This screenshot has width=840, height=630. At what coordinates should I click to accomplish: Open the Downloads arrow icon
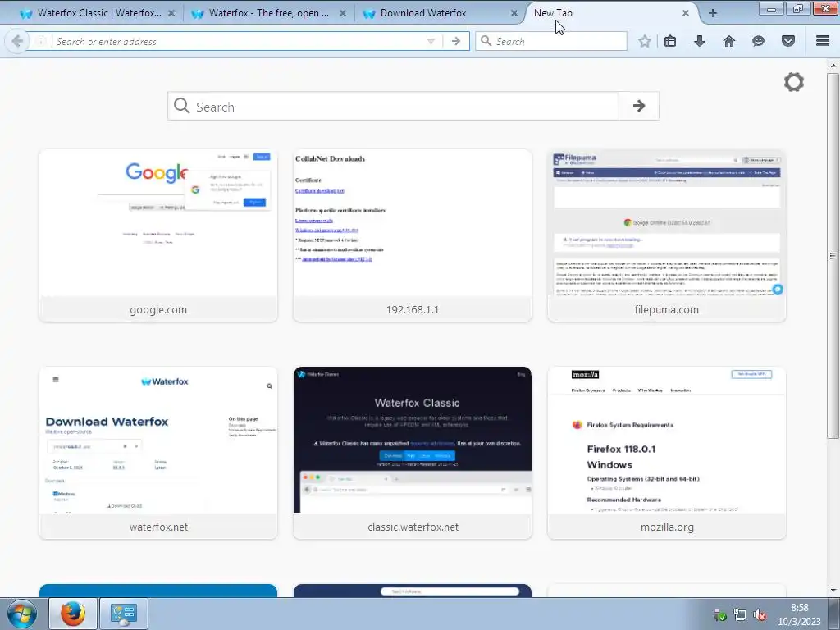point(700,41)
